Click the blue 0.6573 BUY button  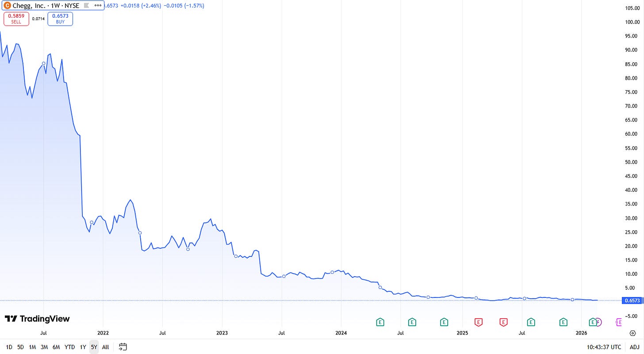tap(60, 19)
